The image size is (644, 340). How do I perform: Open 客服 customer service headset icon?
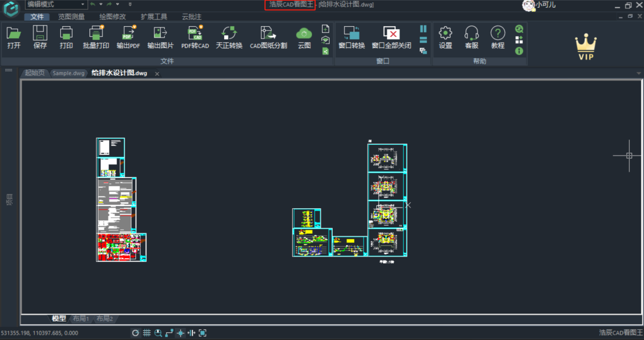472,38
